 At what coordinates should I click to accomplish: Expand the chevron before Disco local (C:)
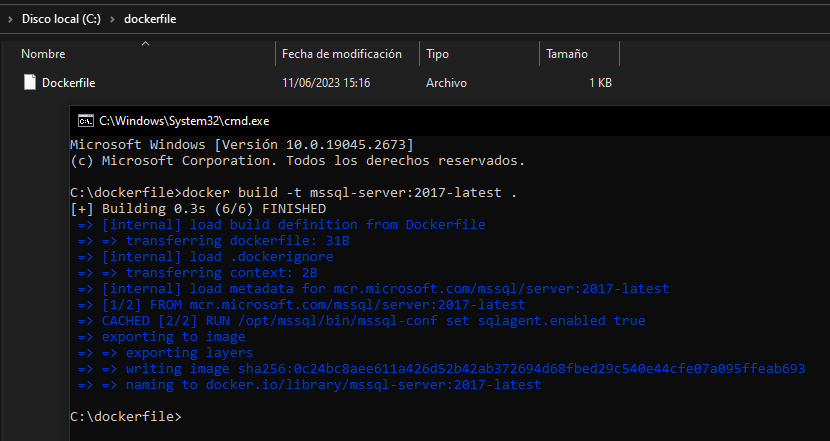(x=10, y=19)
